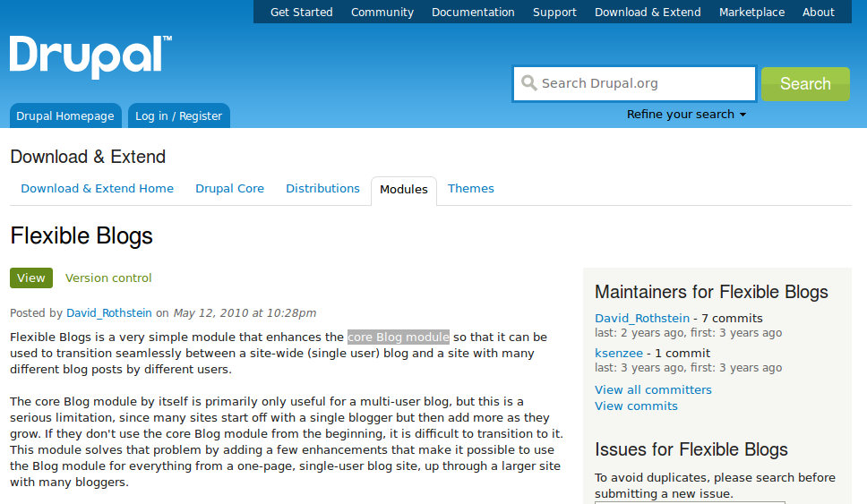This screenshot has height=504, width=867.
Task: Switch to the Themes tab
Action: [470, 189]
